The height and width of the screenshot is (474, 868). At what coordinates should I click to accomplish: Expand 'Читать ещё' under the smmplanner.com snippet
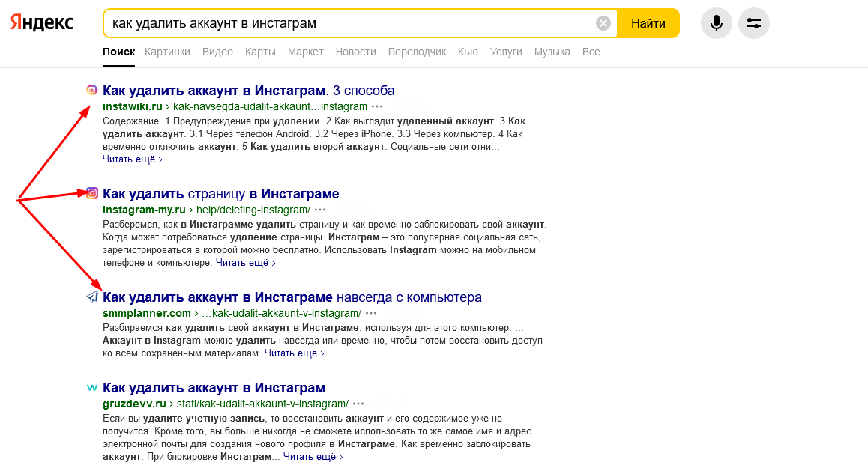[x=294, y=353]
